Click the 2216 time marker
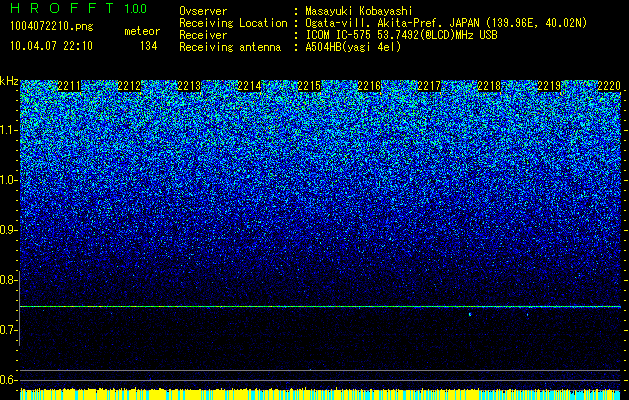The image size is (629, 400). [x=369, y=86]
